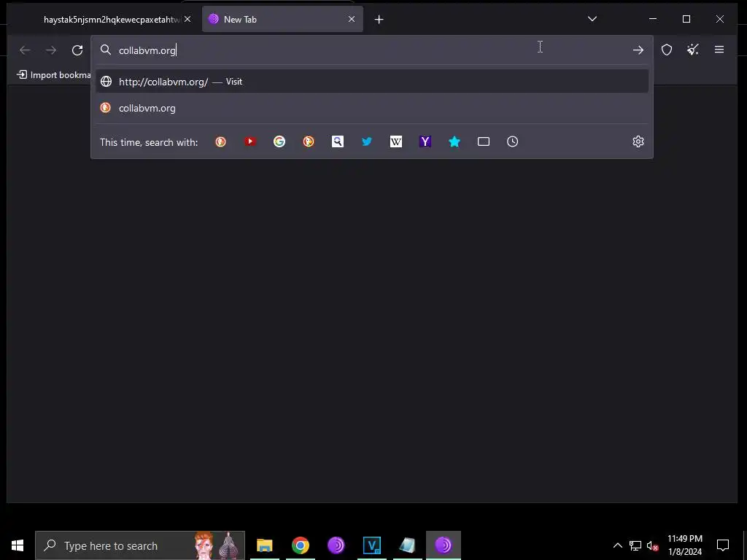Open the Tor Browser icon beside Chrome
747x560 pixels.
click(336, 545)
